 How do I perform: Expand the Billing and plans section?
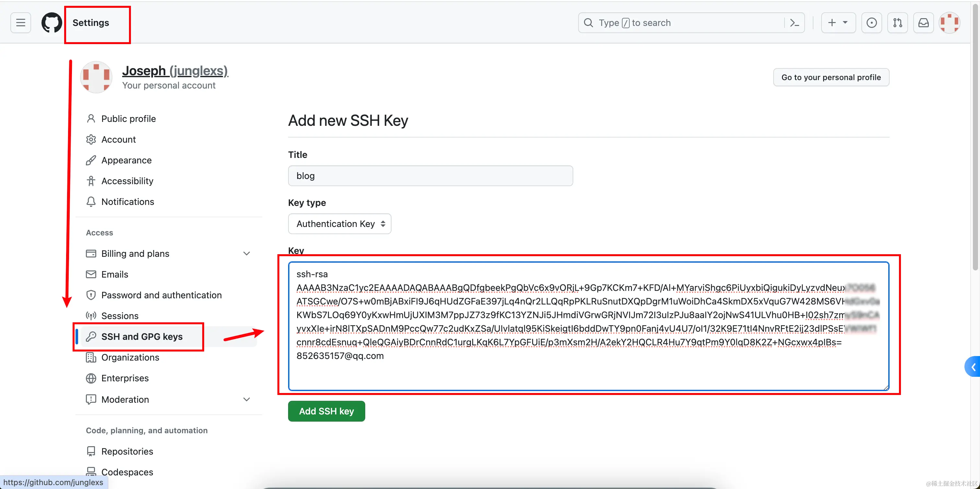pyautogui.click(x=247, y=254)
